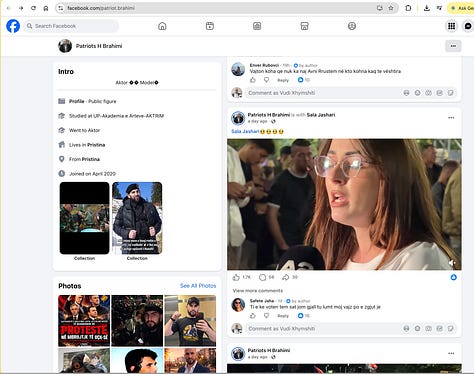Click the blue Sala Jashari mention in post text
The height and width of the screenshot is (374, 474).
tap(245, 131)
